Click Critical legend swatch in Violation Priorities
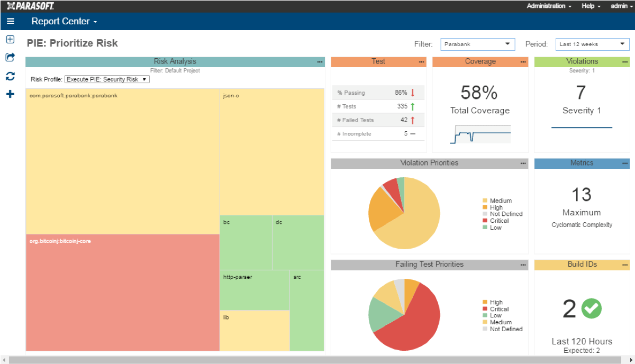Viewport: 635px width, 364px height. point(485,221)
